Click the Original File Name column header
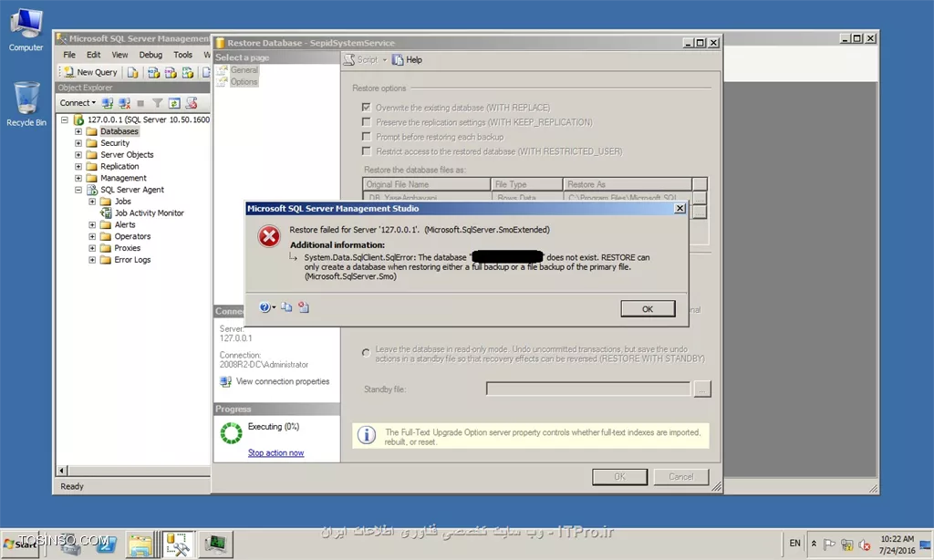This screenshot has width=934, height=560. point(427,184)
